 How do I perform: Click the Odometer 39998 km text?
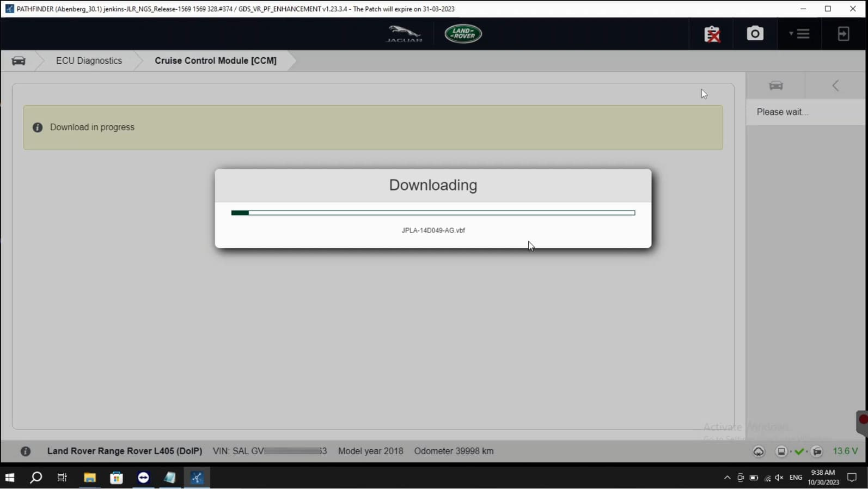point(454,451)
